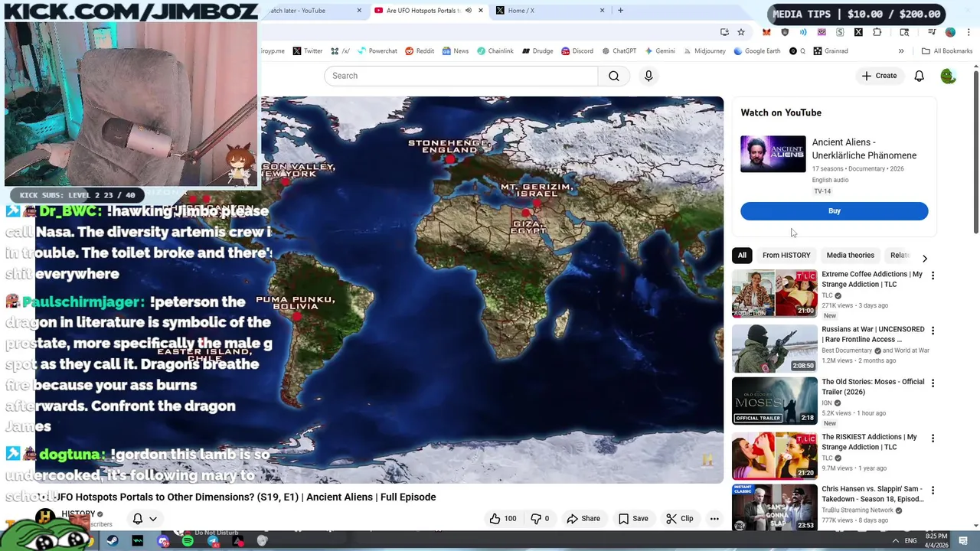Click the Create button

879,76
